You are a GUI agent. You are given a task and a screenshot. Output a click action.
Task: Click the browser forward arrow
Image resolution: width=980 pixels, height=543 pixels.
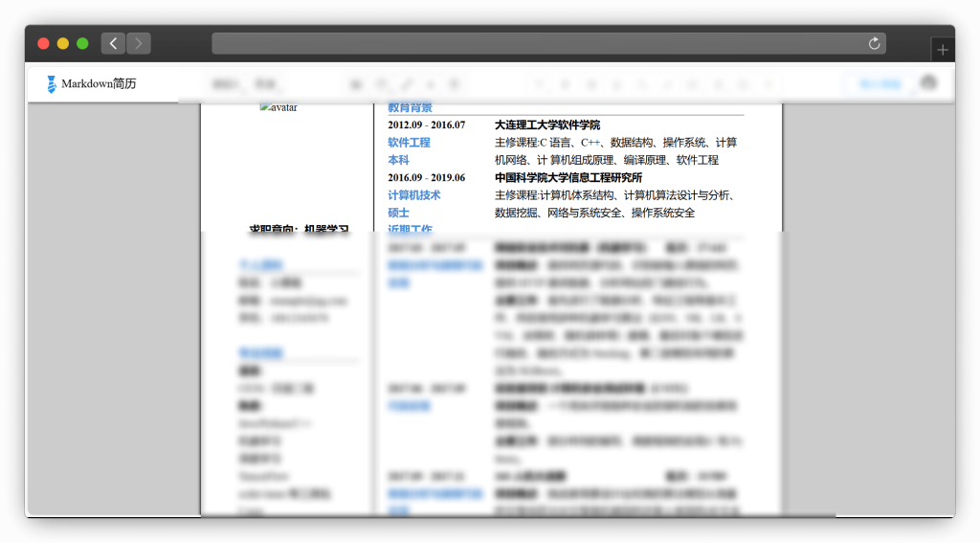click(139, 43)
